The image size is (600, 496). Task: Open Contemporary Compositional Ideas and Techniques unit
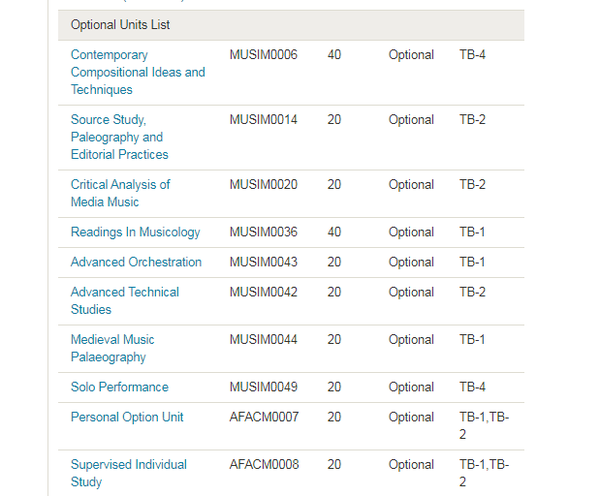138,72
